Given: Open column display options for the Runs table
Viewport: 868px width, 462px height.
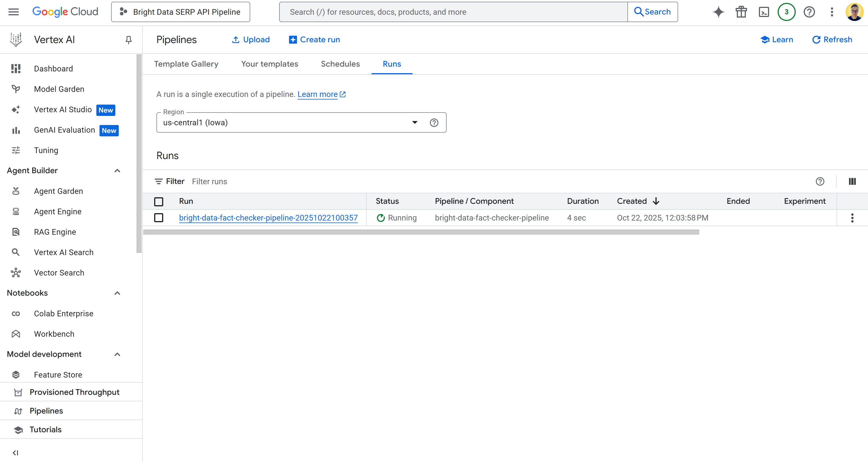Looking at the screenshot, I should click(x=852, y=181).
